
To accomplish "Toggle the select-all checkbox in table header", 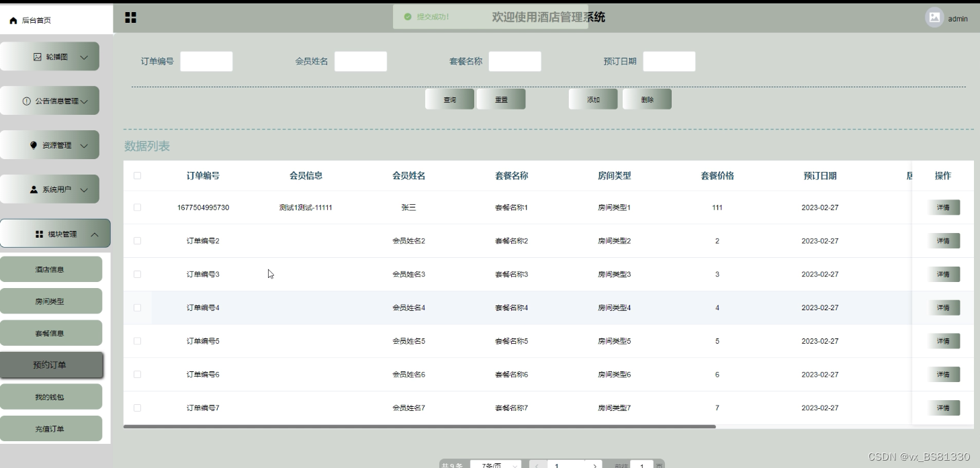I will [137, 176].
